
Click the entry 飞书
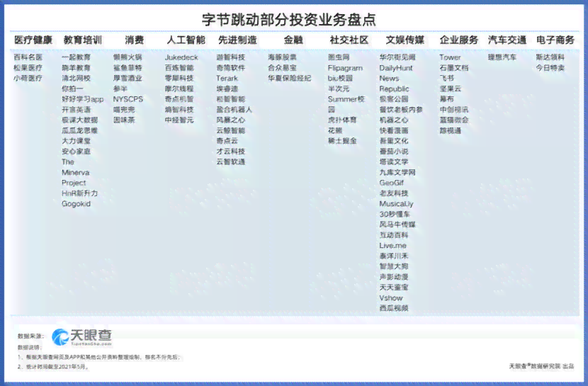[447, 79]
